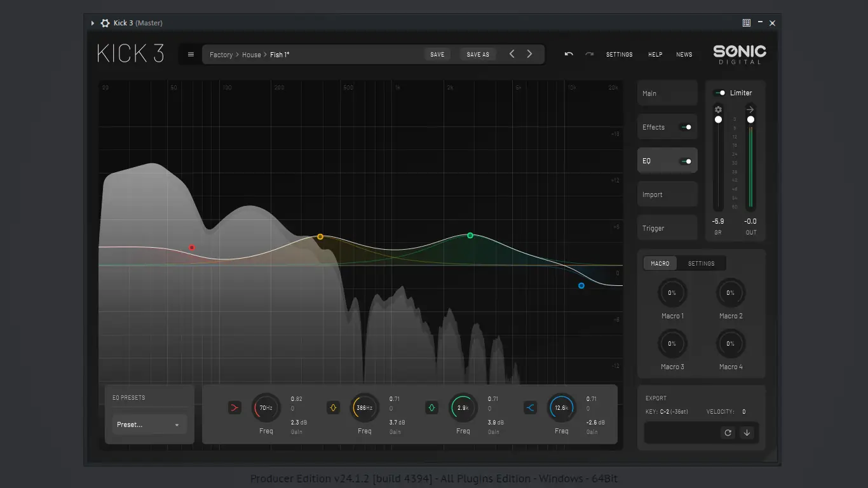Open the plugin options gear in title bar
Screen dimensions: 868x488
coord(105,23)
